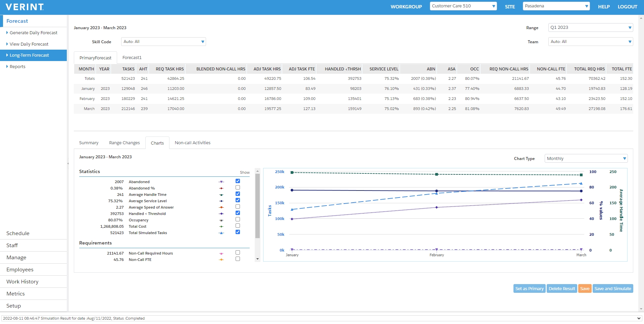
Task: Click the statistics panel vertical scrollbar thumb
Action: click(x=258, y=205)
